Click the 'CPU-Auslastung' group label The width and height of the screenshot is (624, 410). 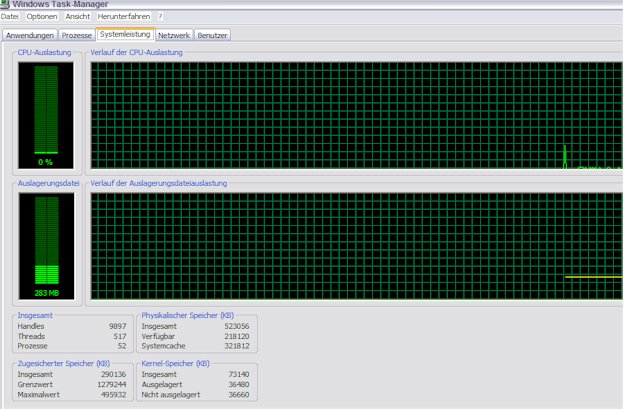[44, 53]
